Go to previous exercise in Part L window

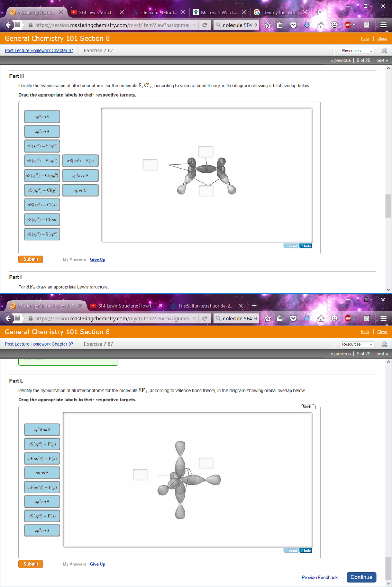click(x=341, y=354)
